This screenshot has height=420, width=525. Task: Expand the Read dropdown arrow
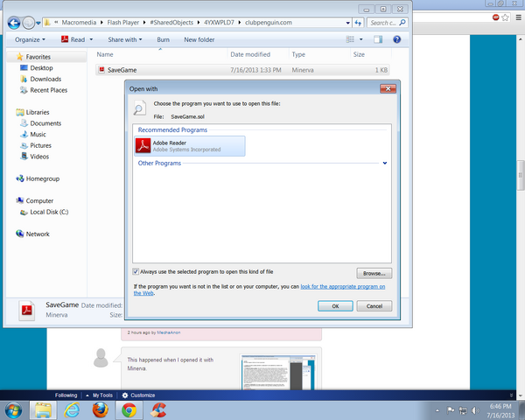click(91, 39)
